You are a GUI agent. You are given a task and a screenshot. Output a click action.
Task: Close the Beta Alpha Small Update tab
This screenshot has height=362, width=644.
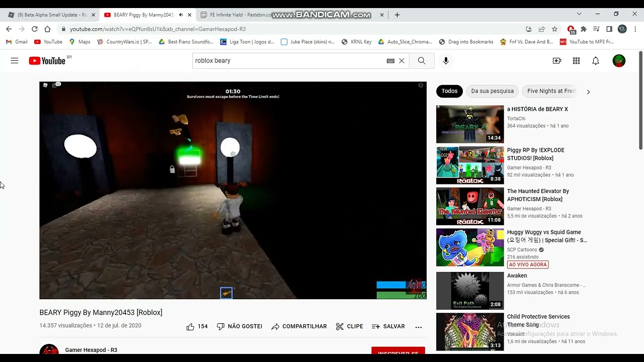pyautogui.click(x=93, y=15)
